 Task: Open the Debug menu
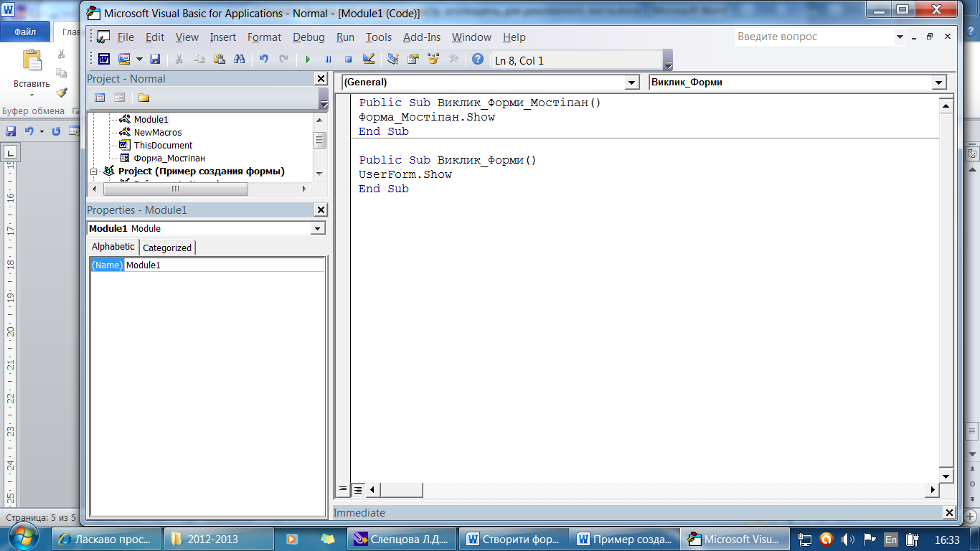tap(308, 37)
